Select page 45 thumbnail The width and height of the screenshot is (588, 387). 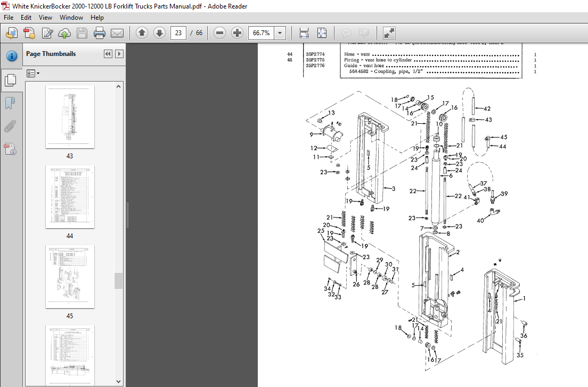coord(70,277)
